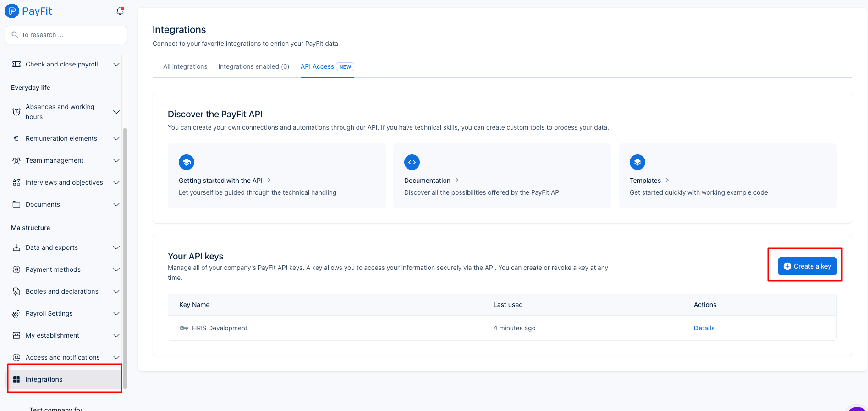Click the HRIS Development key name

[220, 328]
